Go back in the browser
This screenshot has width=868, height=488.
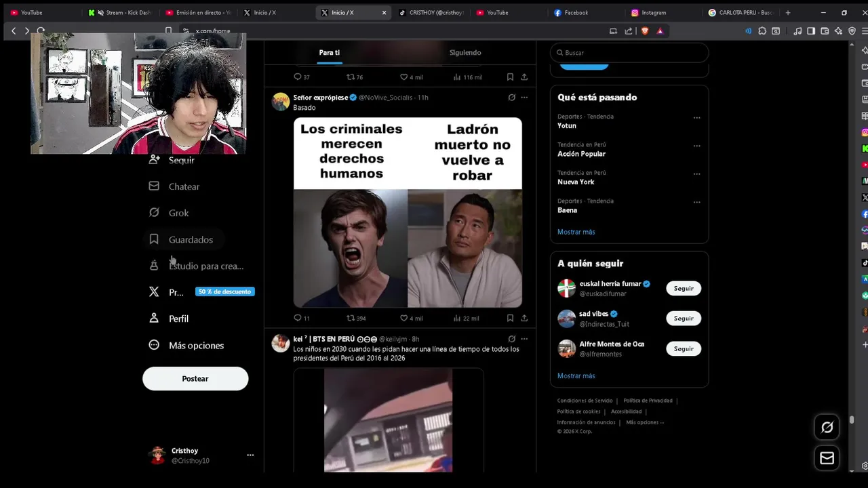pyautogui.click(x=14, y=30)
